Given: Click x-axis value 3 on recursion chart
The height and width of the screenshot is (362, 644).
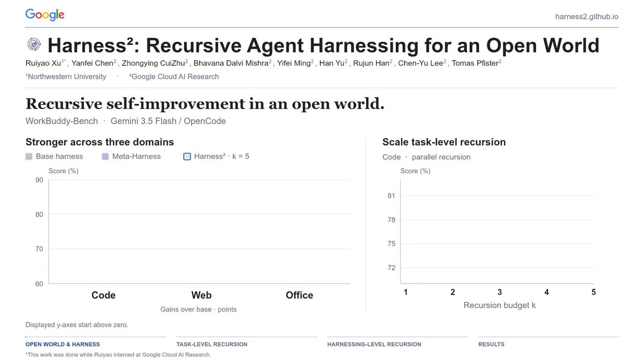Looking at the screenshot, I should 500,292.
